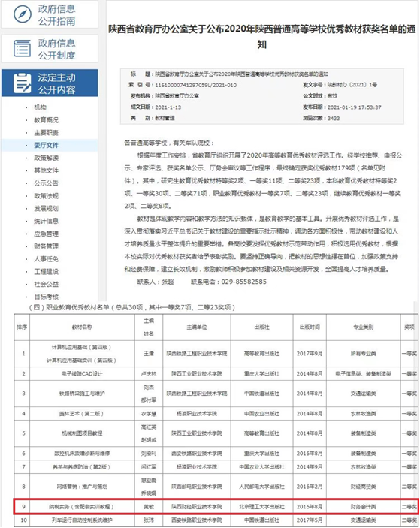Click the contact phone 029-85582585
This screenshot has height=528, width=420.
pyautogui.click(x=244, y=282)
